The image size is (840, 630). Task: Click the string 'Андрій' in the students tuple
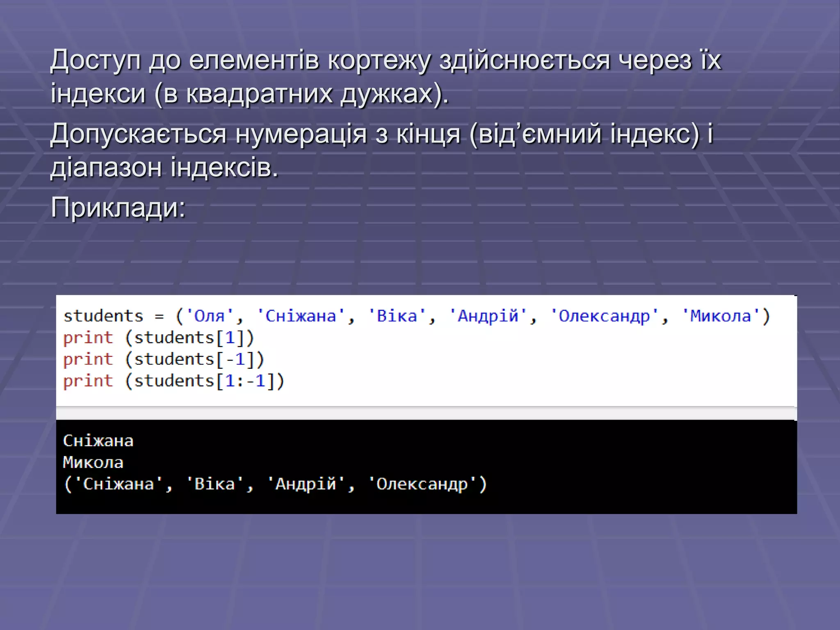[488, 316]
